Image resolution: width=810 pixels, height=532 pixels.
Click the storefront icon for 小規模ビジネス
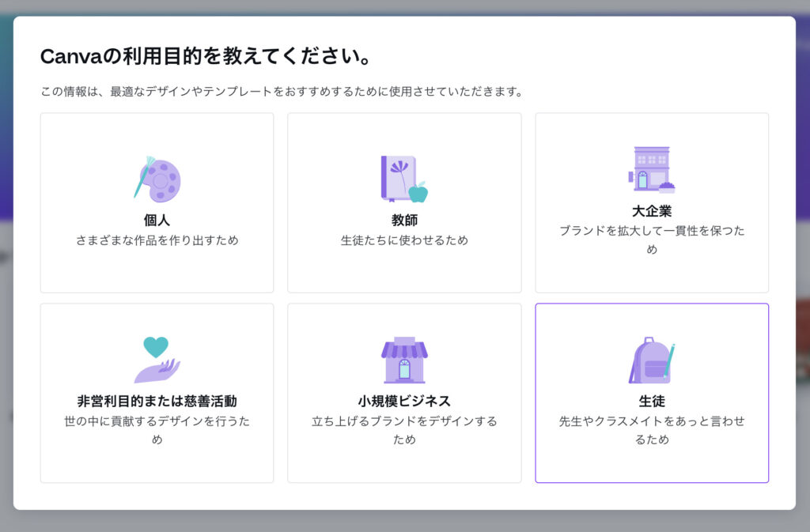[x=404, y=360]
